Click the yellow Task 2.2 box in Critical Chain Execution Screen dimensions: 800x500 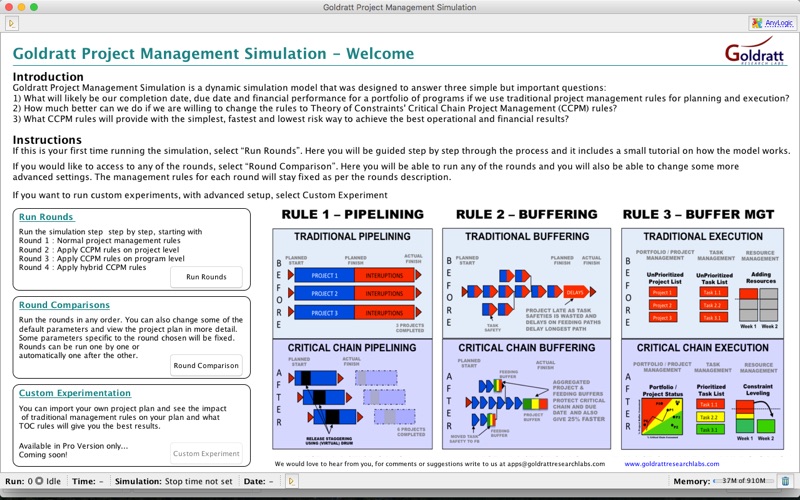[x=710, y=417]
